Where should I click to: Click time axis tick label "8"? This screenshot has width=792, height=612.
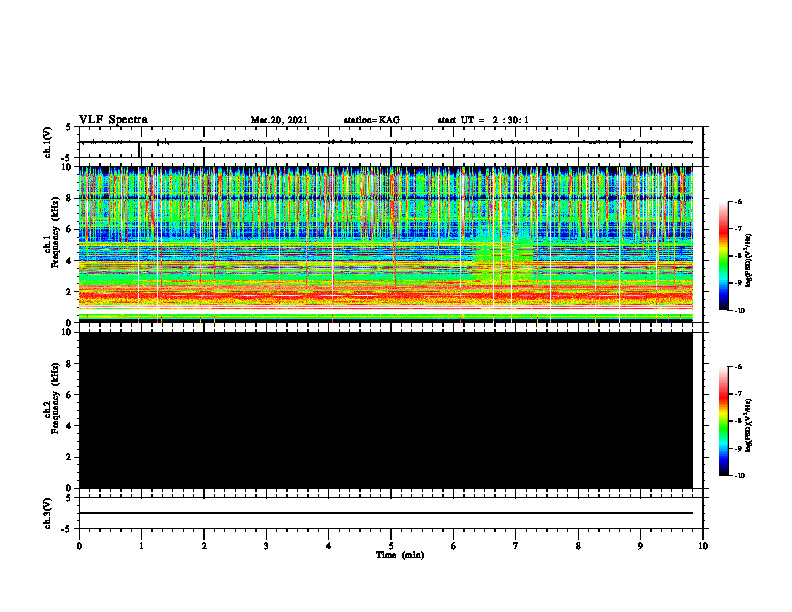578,546
